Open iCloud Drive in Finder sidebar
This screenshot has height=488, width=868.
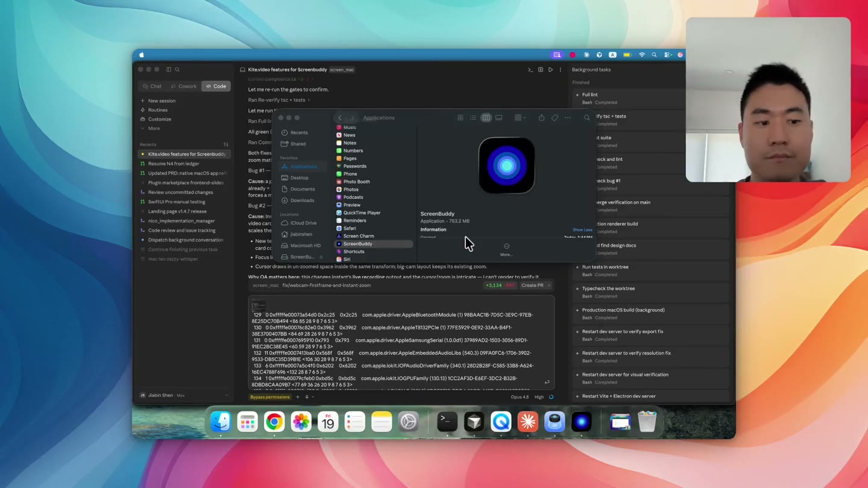(303, 223)
